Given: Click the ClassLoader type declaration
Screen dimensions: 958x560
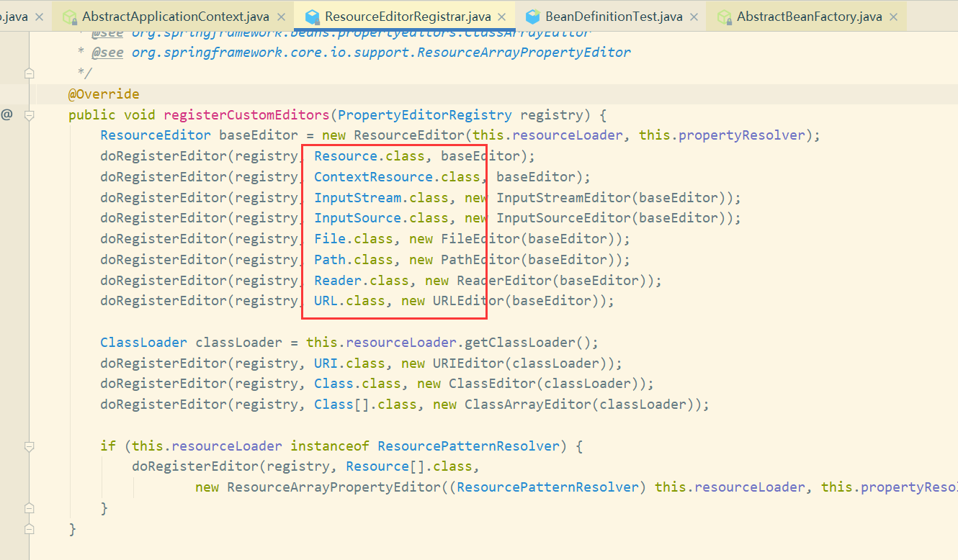Looking at the screenshot, I should [143, 343].
